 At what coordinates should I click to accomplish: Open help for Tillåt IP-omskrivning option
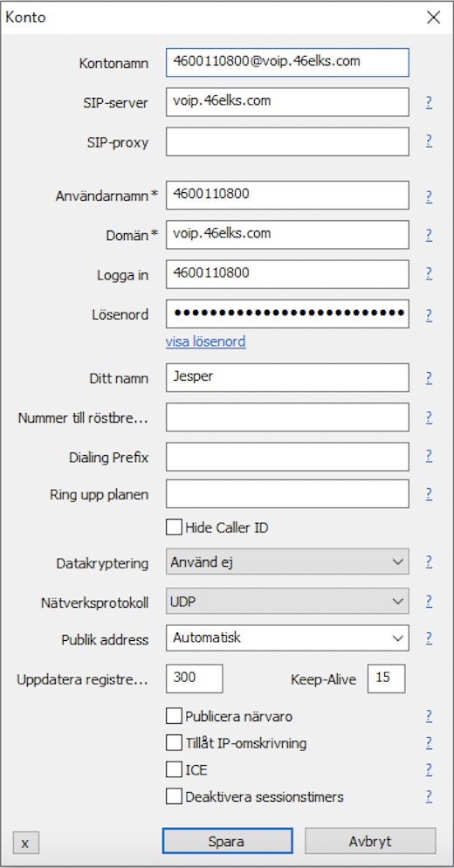pyautogui.click(x=429, y=743)
